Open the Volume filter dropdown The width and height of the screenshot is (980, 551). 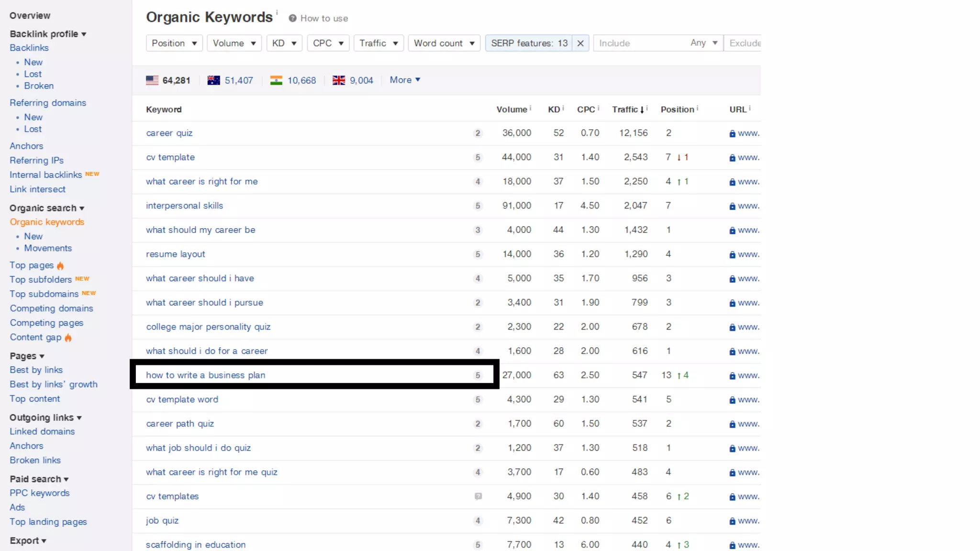click(x=234, y=43)
